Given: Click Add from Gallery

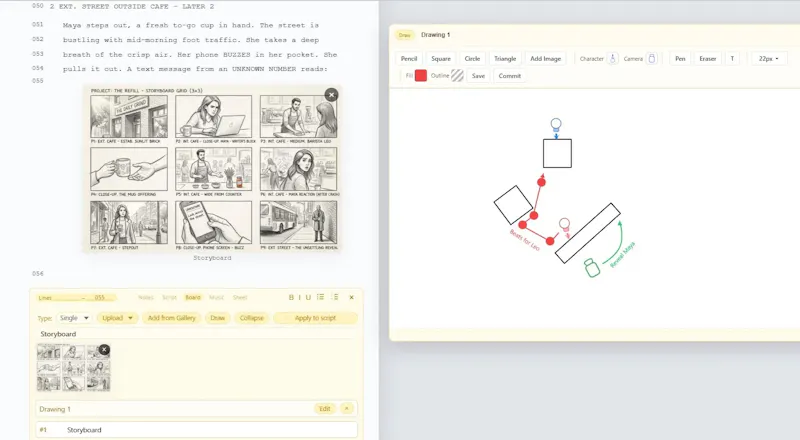Looking at the screenshot, I should [x=171, y=318].
